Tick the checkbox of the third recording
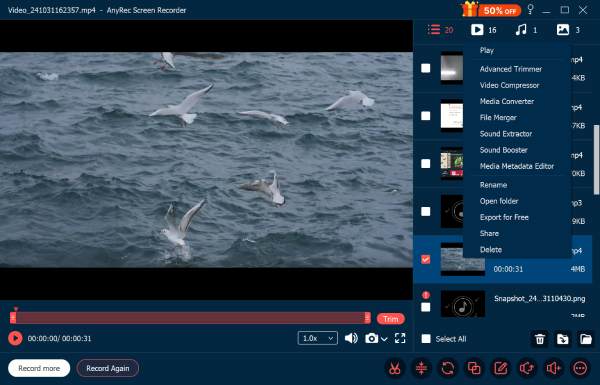The width and height of the screenshot is (600, 385). click(426, 164)
